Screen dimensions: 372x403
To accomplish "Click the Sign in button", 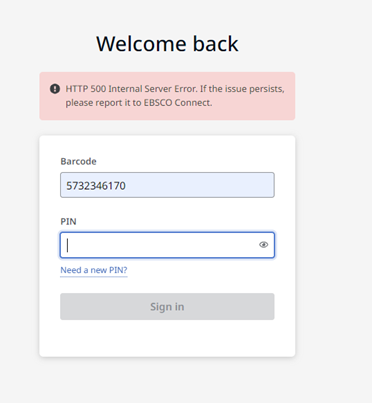I will pos(167,307).
